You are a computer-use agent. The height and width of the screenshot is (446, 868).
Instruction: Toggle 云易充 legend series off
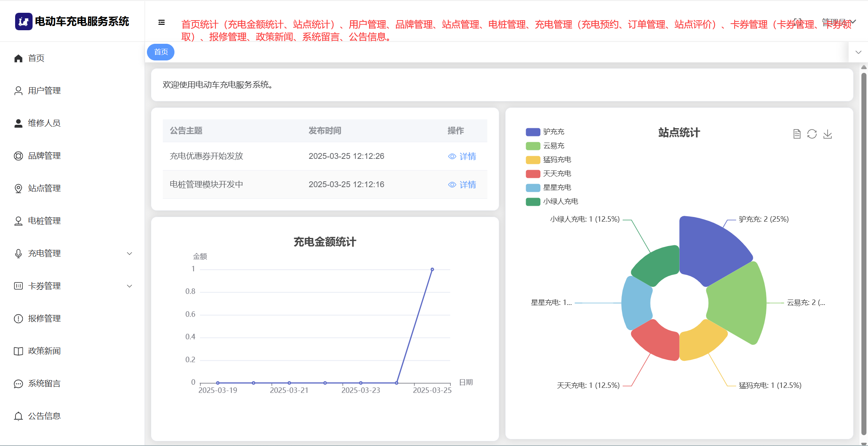point(533,146)
